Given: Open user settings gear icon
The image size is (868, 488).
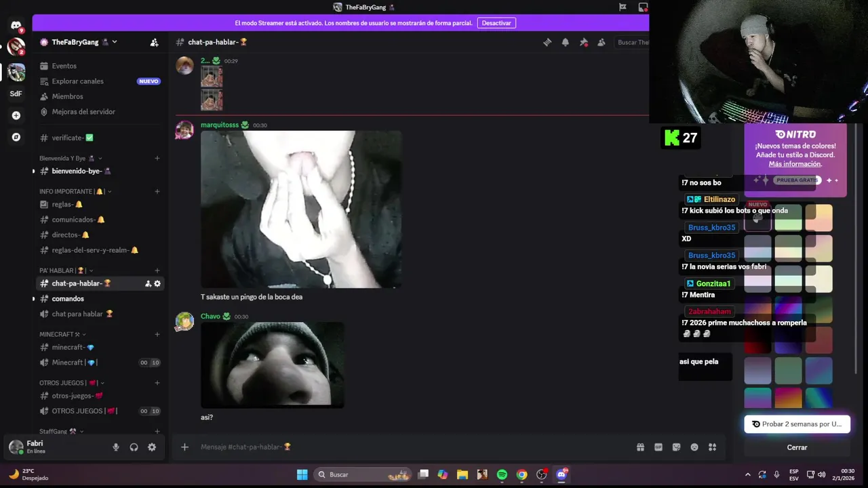Looking at the screenshot, I should click(x=152, y=447).
